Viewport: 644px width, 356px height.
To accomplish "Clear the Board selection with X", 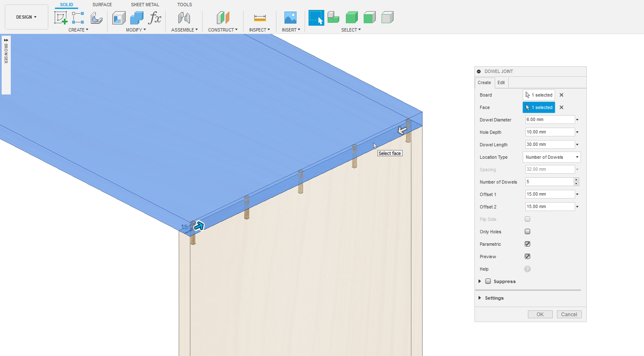I will (561, 95).
